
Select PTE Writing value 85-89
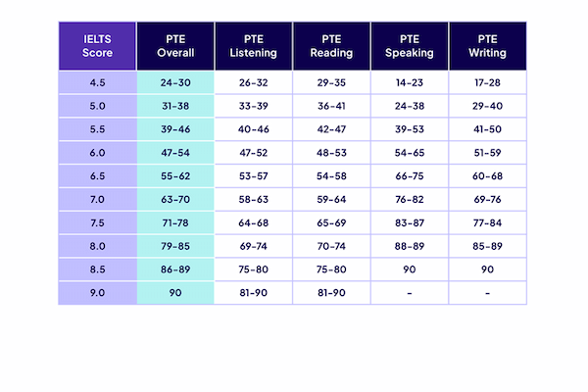tap(487, 246)
